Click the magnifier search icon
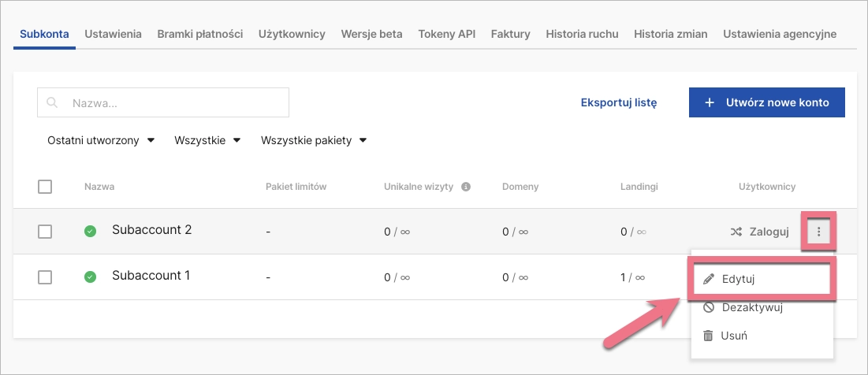Screen dimensions: 868x375 pos(53,102)
